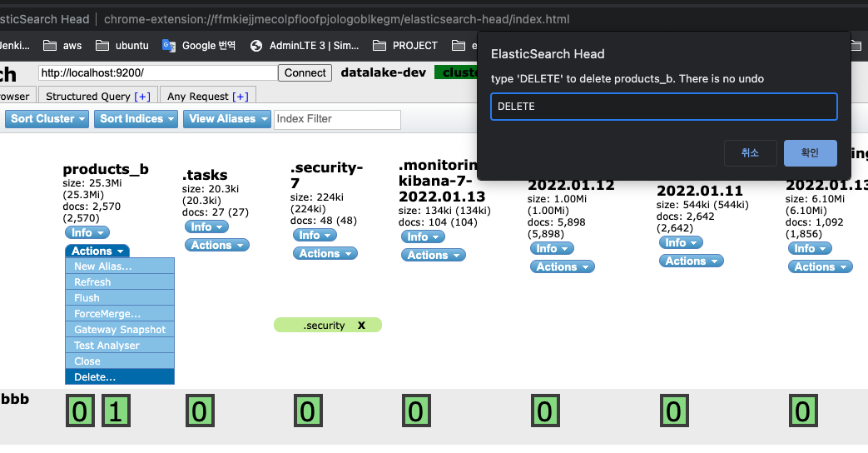
Task: Open Actions for index with 5,898 docs
Action: [563, 267]
